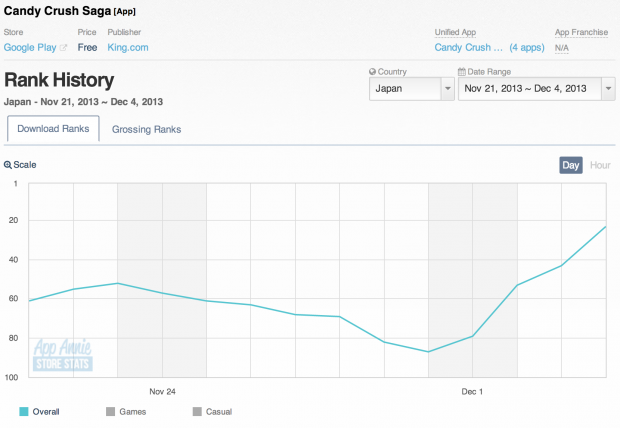Click the Unified App label
This screenshot has width=620, height=428.
455,32
